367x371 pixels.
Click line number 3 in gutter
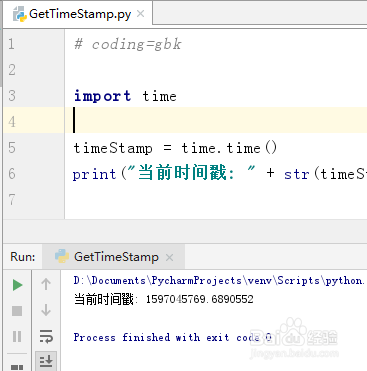pyautogui.click(x=12, y=96)
